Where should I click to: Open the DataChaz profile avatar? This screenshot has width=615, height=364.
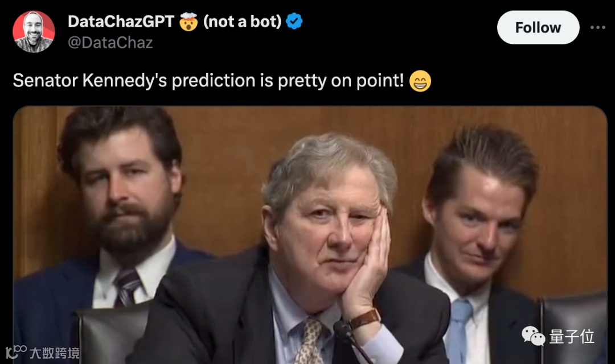tap(34, 31)
